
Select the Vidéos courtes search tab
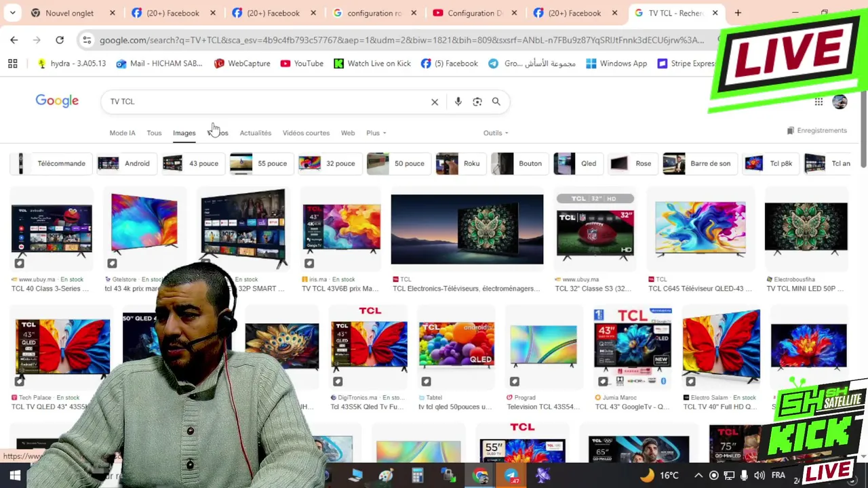tap(306, 133)
